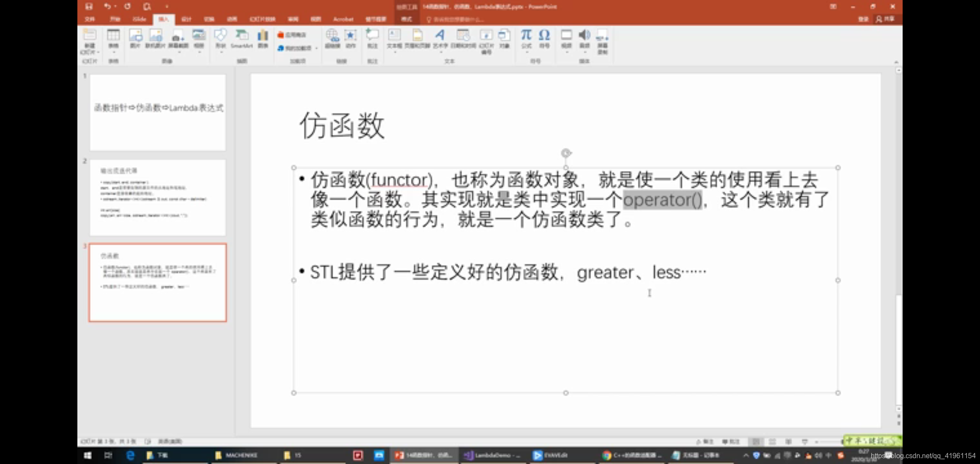Screen dimensions: 980x464
Task: Switch to Slide Sorter view
Action: point(772,441)
